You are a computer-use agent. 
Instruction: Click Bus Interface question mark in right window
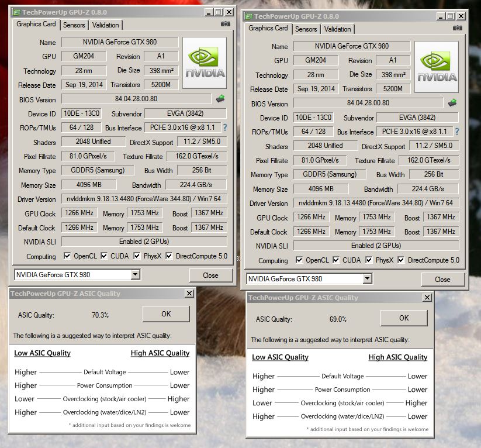[457, 132]
